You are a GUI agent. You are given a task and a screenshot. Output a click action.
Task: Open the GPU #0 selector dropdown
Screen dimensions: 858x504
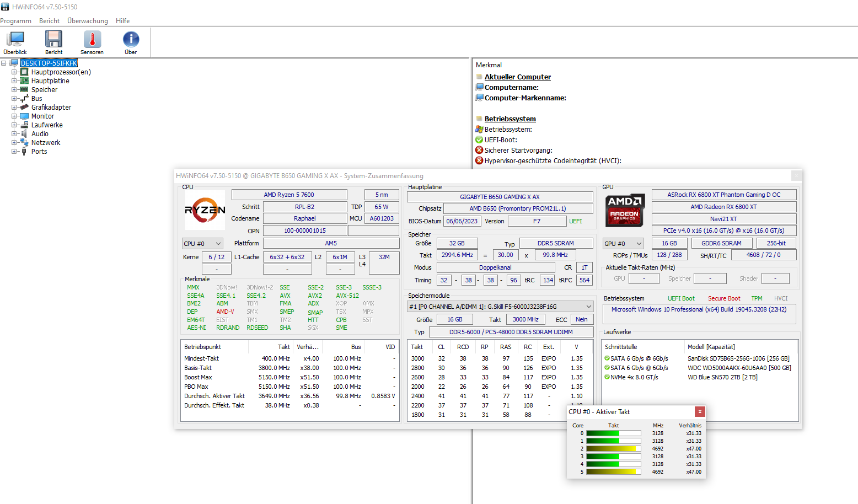tap(624, 244)
